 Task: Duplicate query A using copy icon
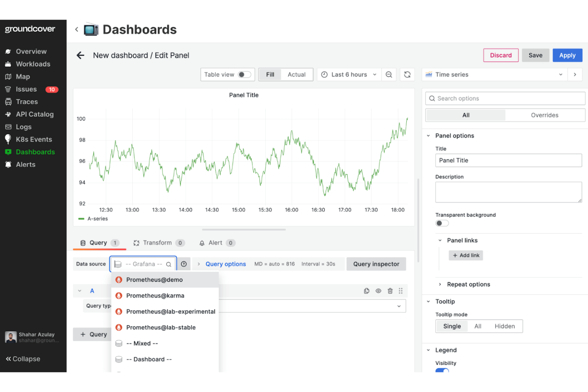pos(366,291)
